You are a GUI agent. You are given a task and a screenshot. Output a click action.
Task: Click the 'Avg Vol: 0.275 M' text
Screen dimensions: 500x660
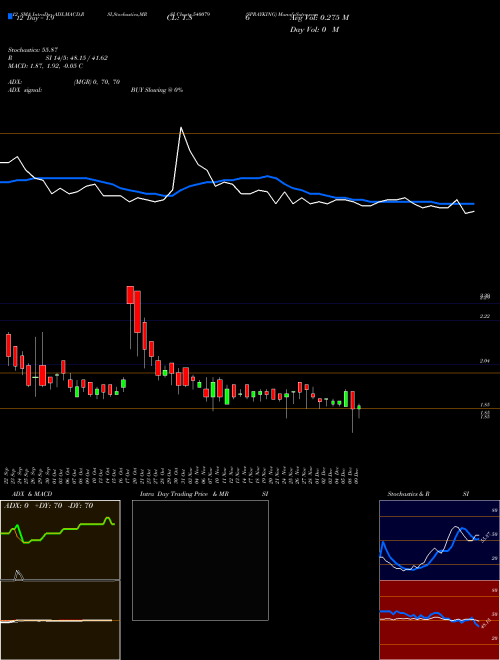click(319, 18)
